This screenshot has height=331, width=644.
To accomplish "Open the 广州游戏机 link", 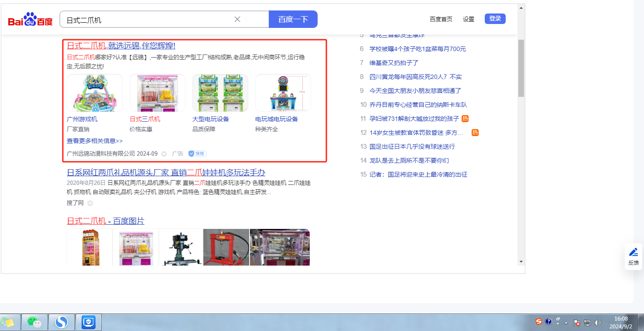I will click(x=82, y=119).
